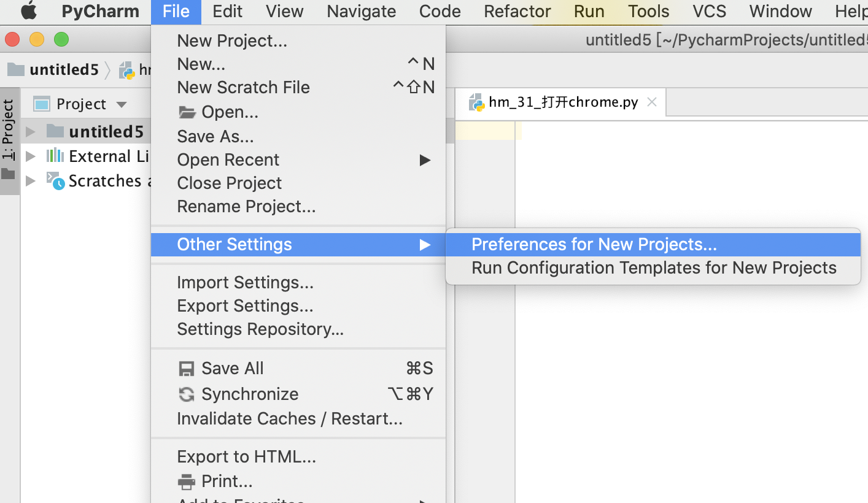
Task: Expand the External Libraries tree node
Action: [x=30, y=156]
